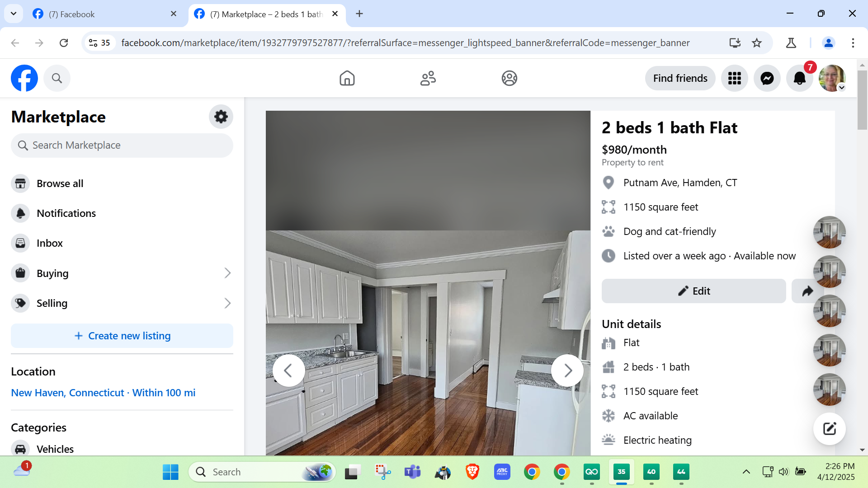
Task: Open the bottommost chat head bubble
Action: click(830, 389)
